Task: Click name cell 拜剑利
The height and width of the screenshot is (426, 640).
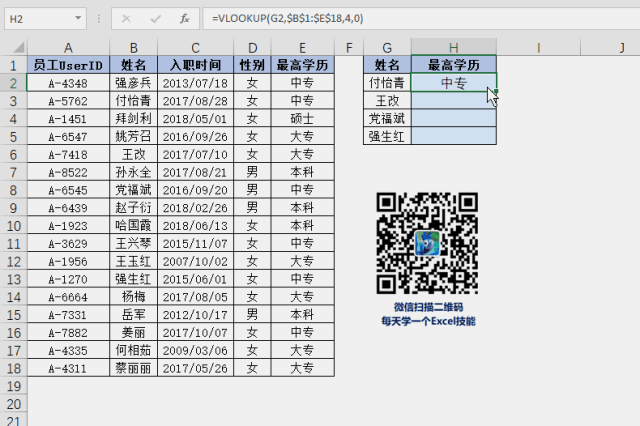Action: [x=133, y=119]
